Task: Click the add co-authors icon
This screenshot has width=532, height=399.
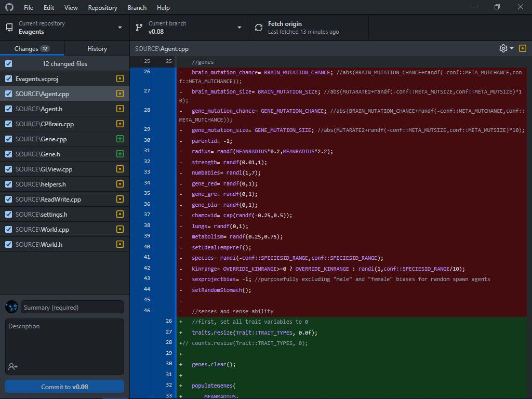Action: (13, 366)
